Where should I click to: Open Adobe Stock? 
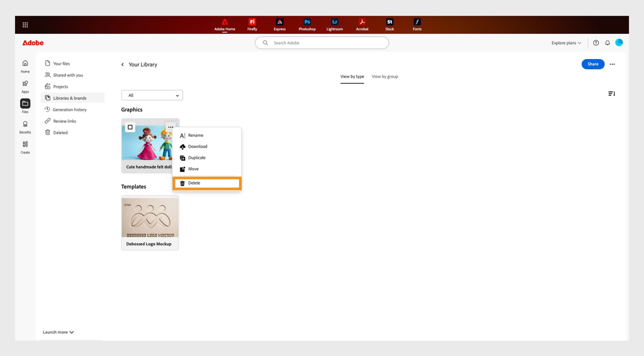click(390, 24)
